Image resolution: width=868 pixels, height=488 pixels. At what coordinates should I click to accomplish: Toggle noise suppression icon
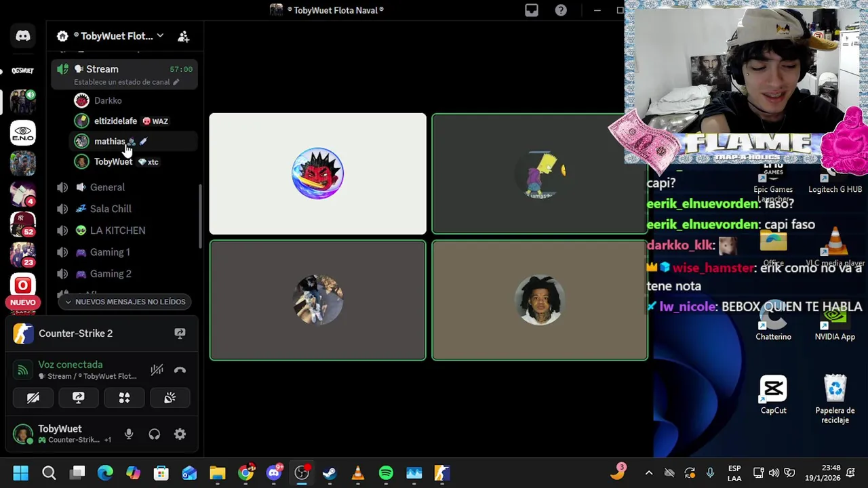[157, 370]
